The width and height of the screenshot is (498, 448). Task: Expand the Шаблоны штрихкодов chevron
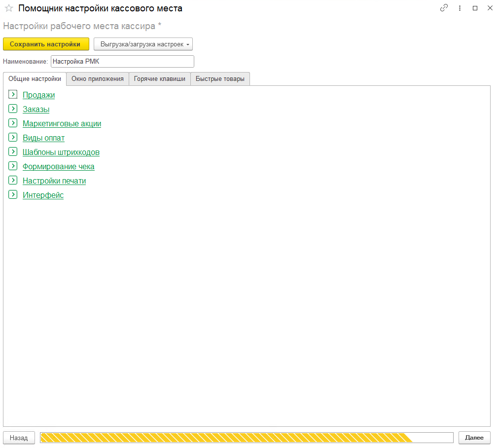13,152
